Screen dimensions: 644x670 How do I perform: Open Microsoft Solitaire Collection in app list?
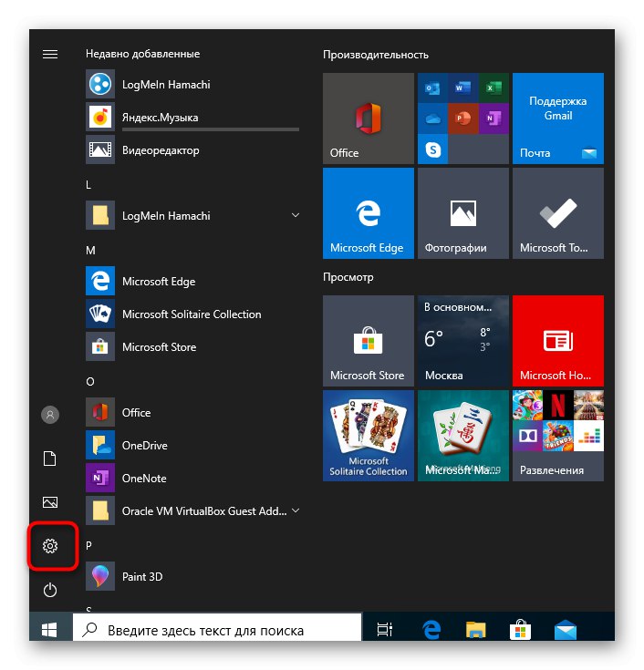pos(192,314)
